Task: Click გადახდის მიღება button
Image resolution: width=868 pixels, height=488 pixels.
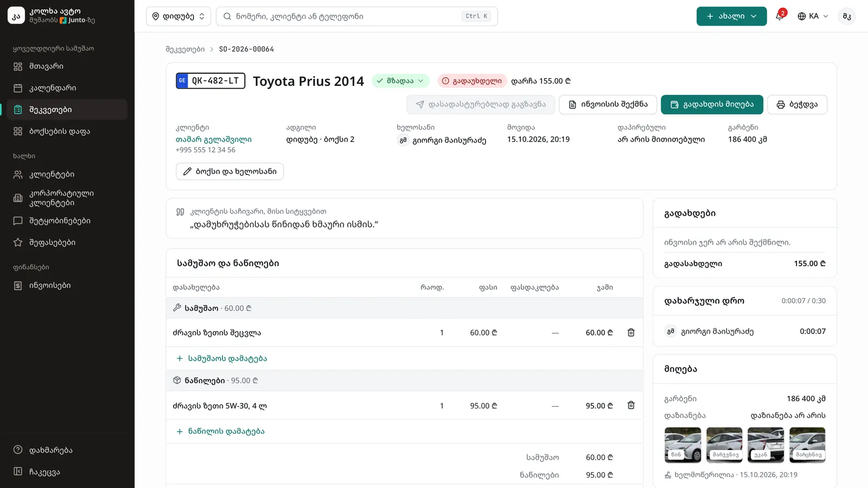Action: (712, 105)
